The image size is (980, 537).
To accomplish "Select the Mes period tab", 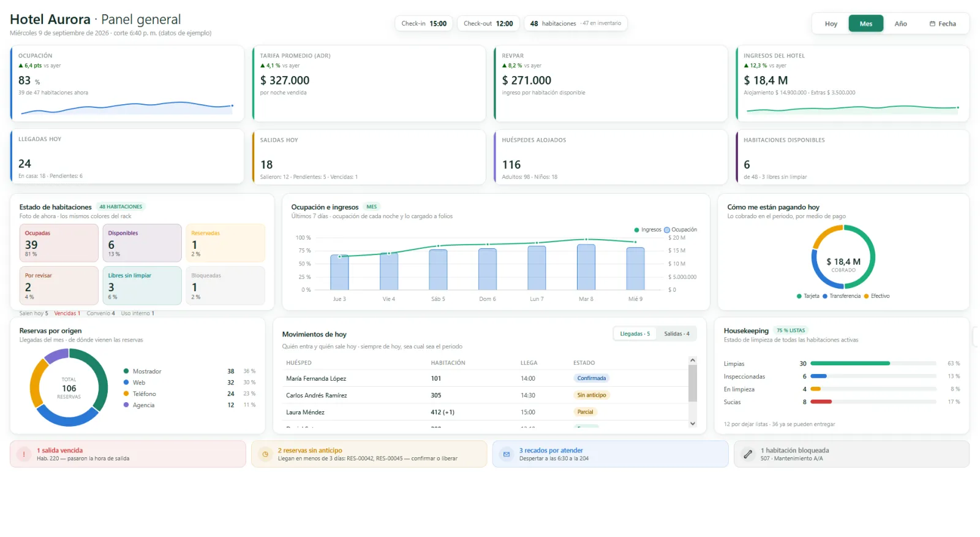I will (866, 24).
